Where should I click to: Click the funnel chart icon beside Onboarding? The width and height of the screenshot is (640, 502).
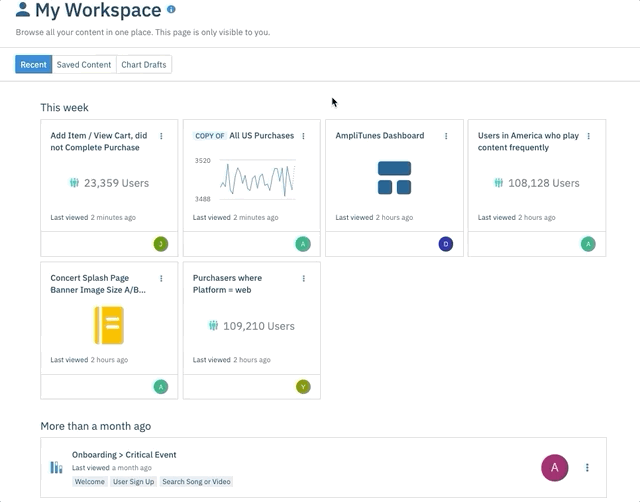56,467
